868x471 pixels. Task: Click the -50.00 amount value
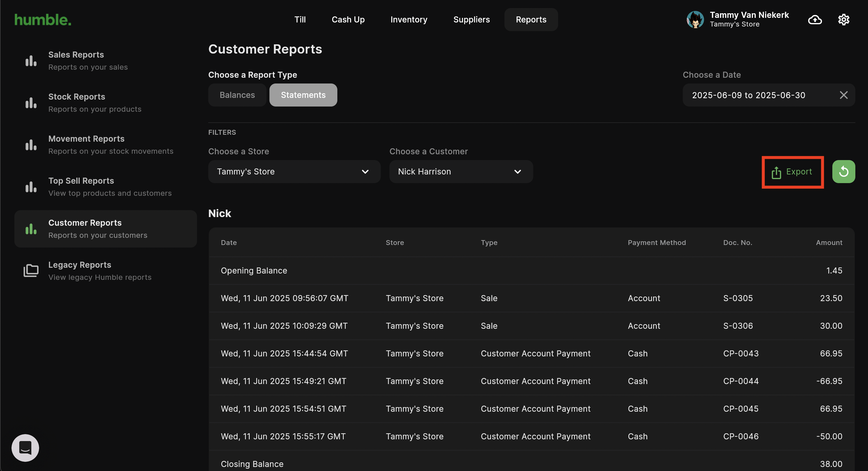829,436
